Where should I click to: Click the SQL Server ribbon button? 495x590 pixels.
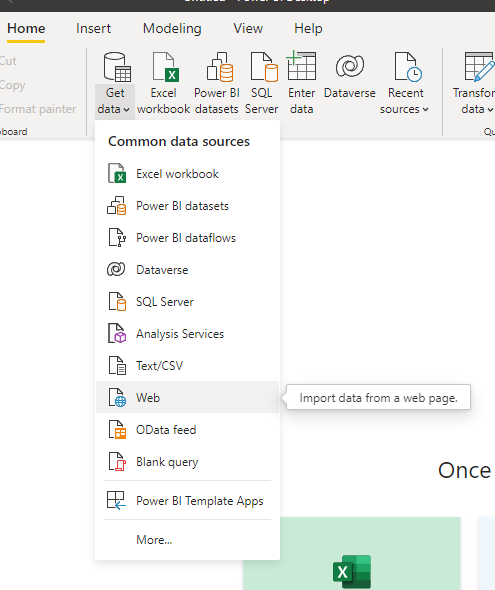point(262,83)
